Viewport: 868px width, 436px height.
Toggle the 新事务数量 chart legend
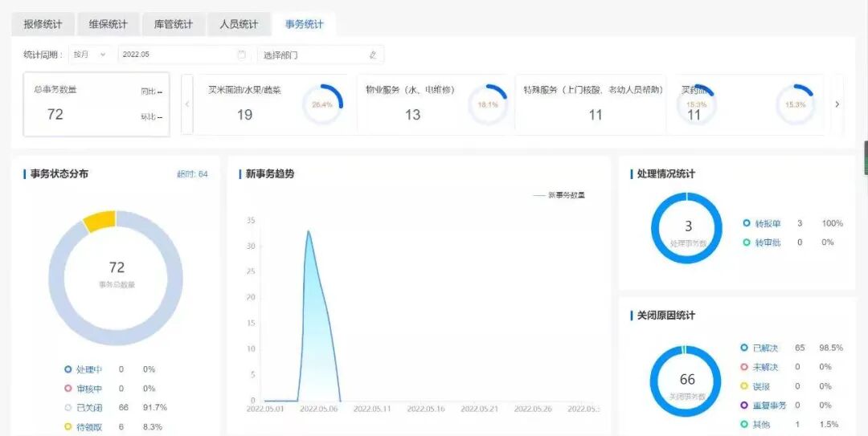pos(559,195)
